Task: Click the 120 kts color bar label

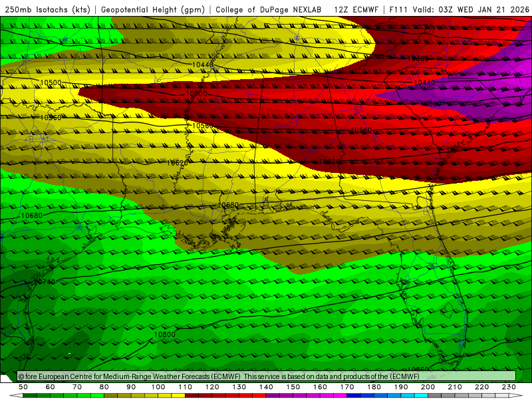Action: (212, 387)
